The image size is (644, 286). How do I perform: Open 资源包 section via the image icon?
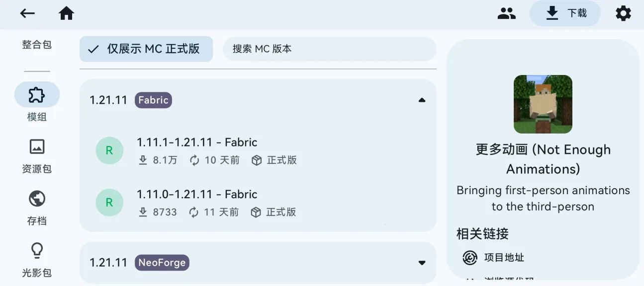pos(37,146)
